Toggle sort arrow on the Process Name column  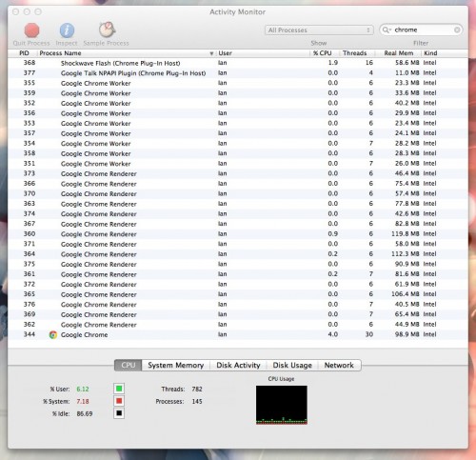tap(211, 53)
